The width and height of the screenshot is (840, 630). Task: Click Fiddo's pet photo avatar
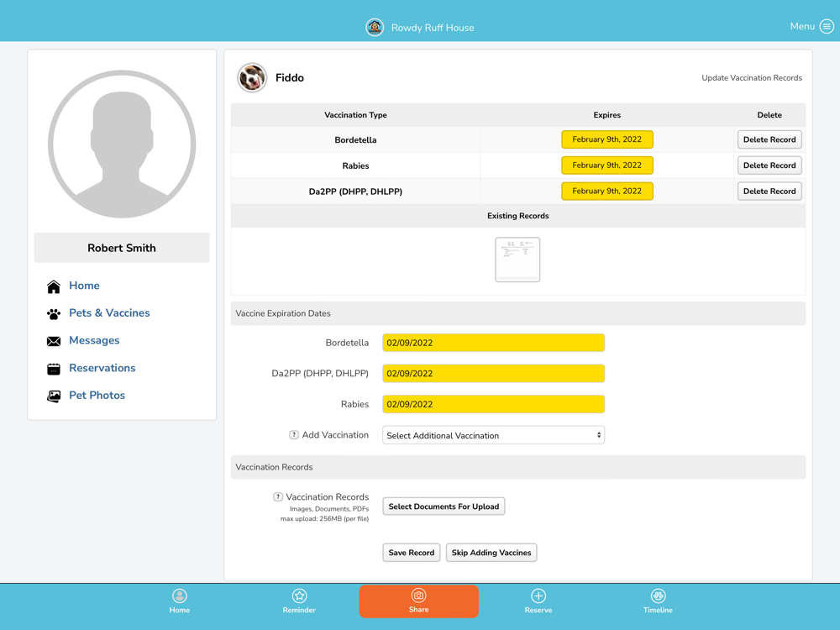(252, 77)
